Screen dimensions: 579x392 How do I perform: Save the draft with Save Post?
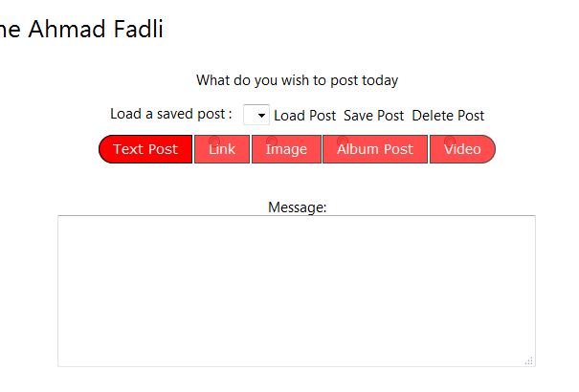tap(373, 116)
